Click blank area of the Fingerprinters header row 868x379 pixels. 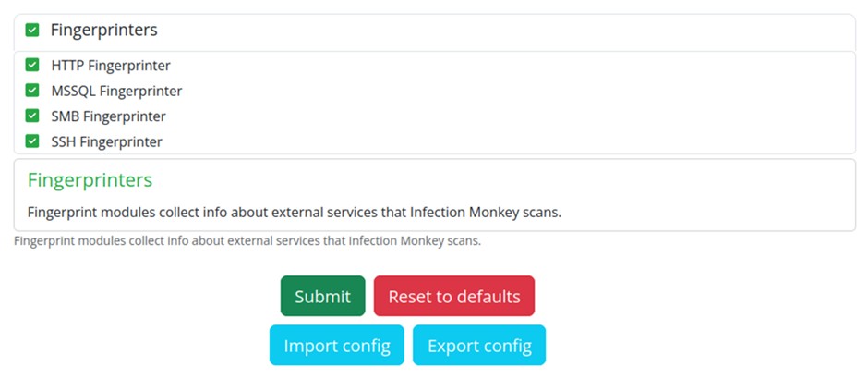tap(508, 31)
